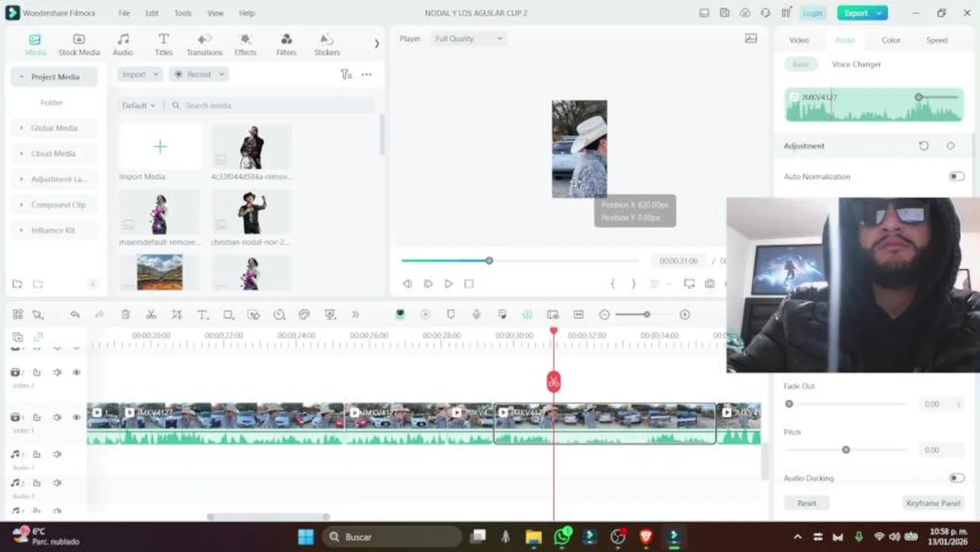Open the Speed tool in timeline toolbar
Image resolution: width=980 pixels, height=552 pixels.
click(x=279, y=314)
